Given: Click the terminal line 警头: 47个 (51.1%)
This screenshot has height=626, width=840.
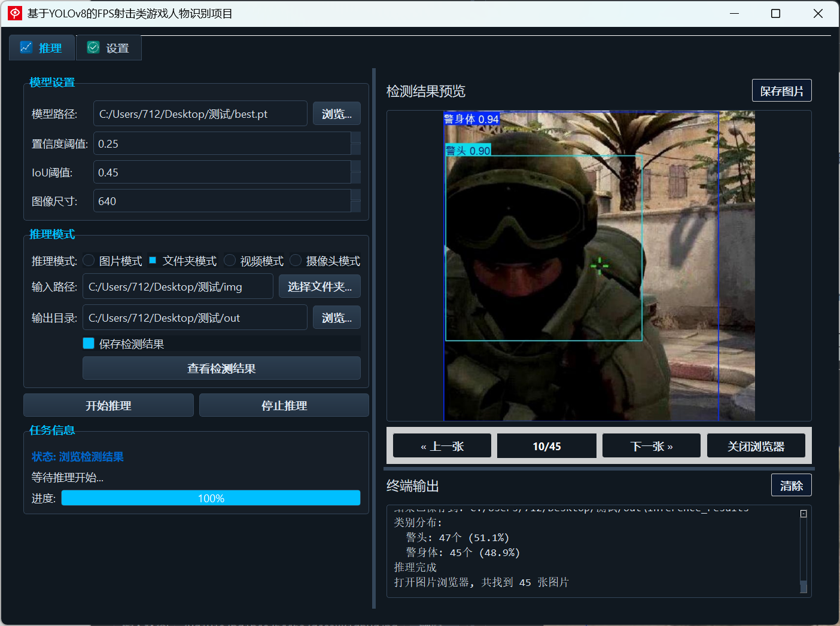Looking at the screenshot, I should pyautogui.click(x=458, y=538).
